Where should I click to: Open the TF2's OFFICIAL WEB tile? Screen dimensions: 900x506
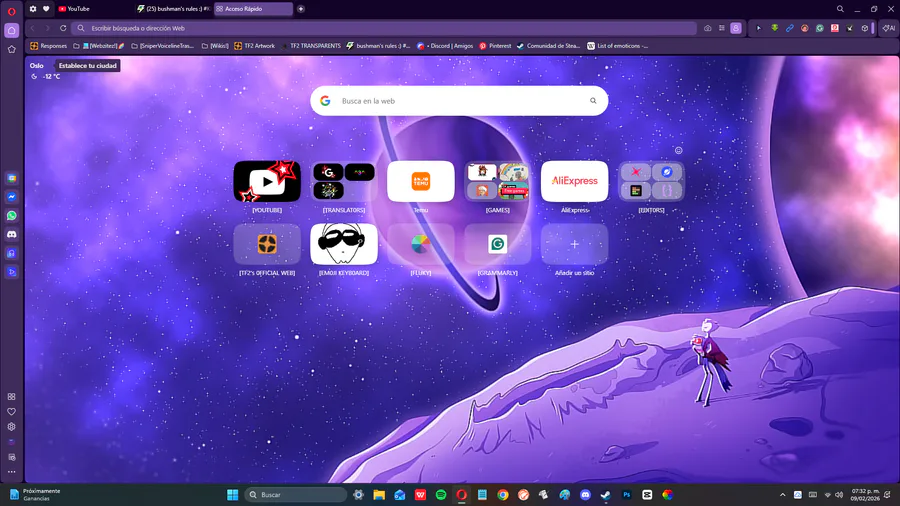(x=267, y=244)
